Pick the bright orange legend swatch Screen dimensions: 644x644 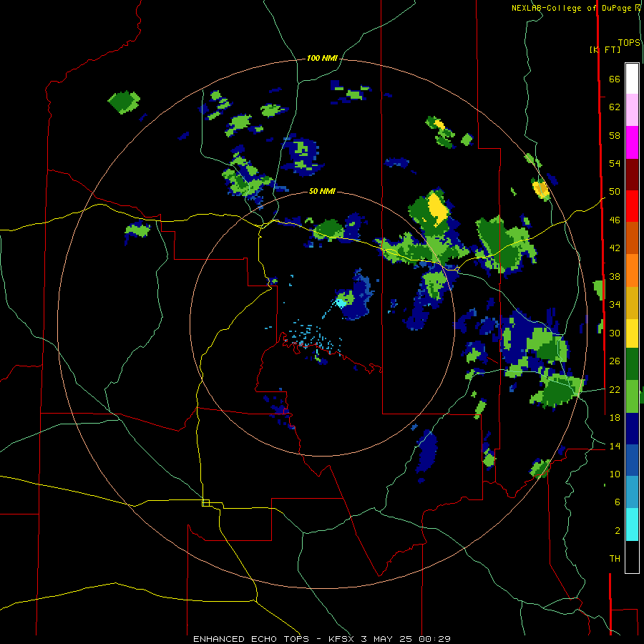[x=632, y=270]
